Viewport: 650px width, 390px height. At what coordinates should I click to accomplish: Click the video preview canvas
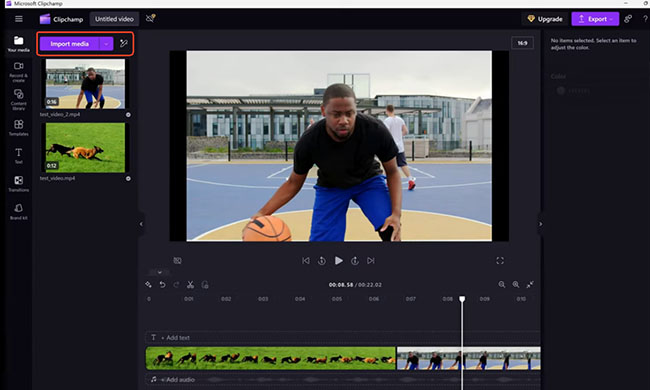[339, 146]
